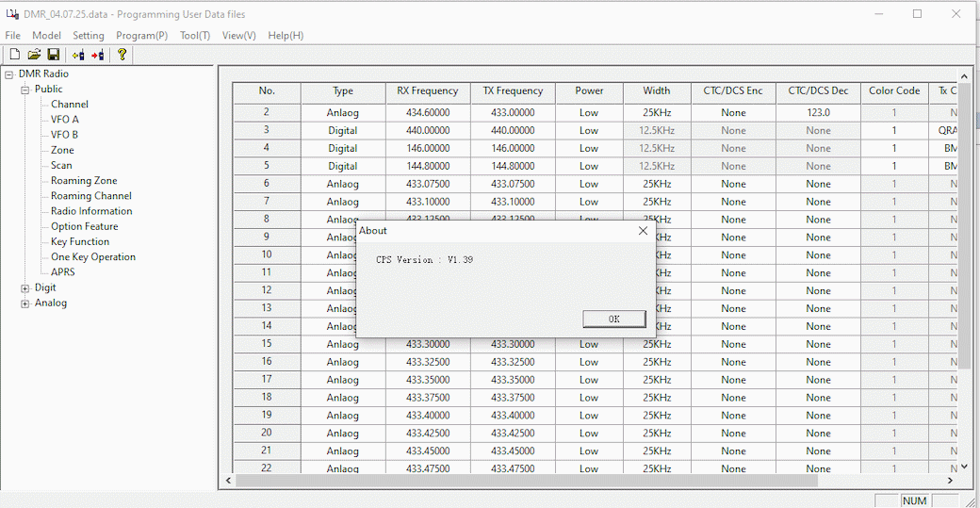Click the horizontal scrollbar thumb

(x=526, y=481)
